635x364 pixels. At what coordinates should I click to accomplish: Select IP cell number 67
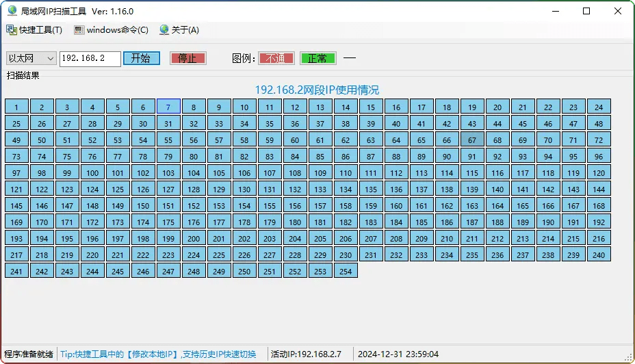point(472,140)
